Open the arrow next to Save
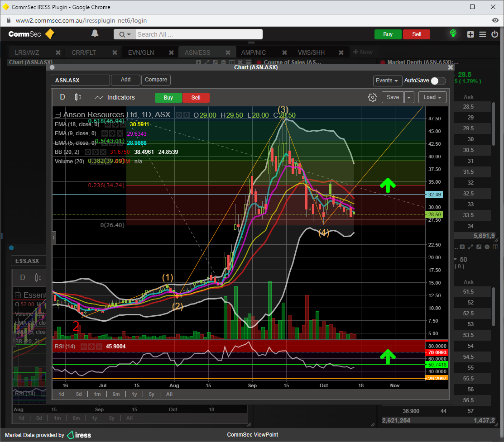Viewport: 504px width, 442px height. coord(409,97)
